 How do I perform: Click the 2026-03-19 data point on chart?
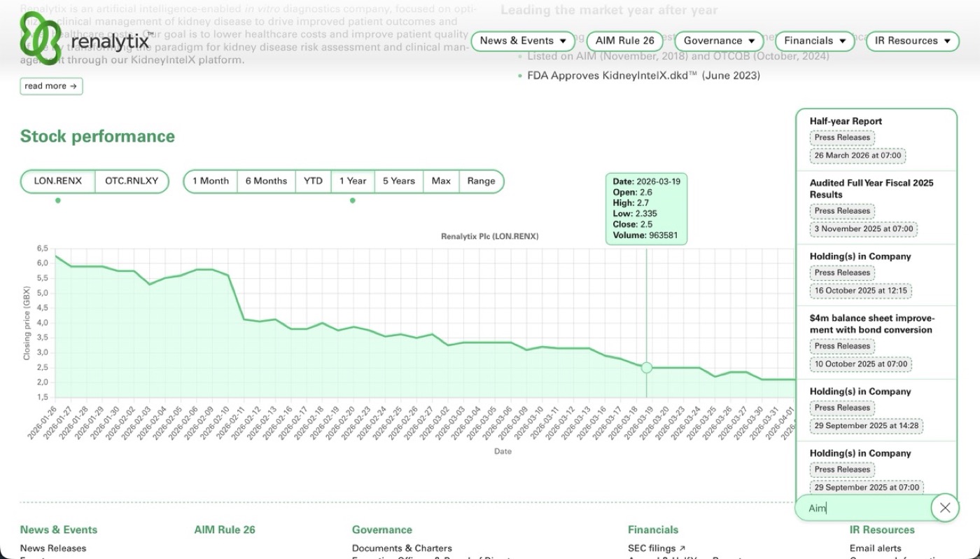pos(647,368)
